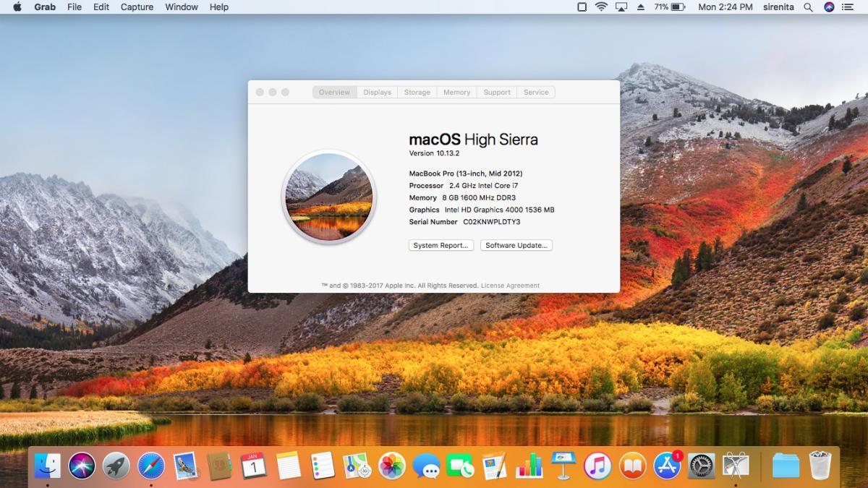Expand the battery status menu
This screenshot has height=488, width=868.
coord(670,7)
